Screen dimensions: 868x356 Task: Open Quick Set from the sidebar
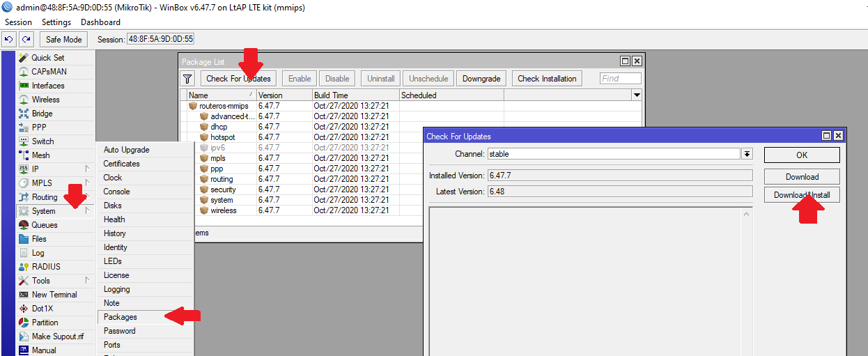tap(47, 58)
